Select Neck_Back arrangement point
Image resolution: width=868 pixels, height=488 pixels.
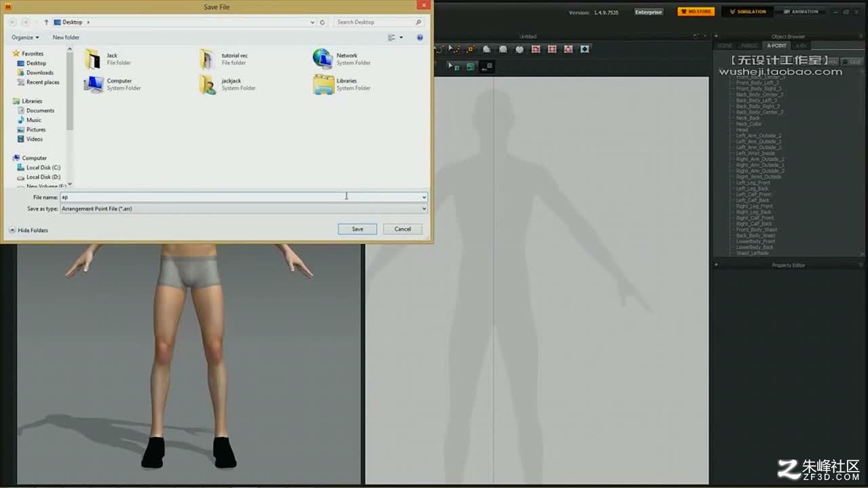click(748, 118)
